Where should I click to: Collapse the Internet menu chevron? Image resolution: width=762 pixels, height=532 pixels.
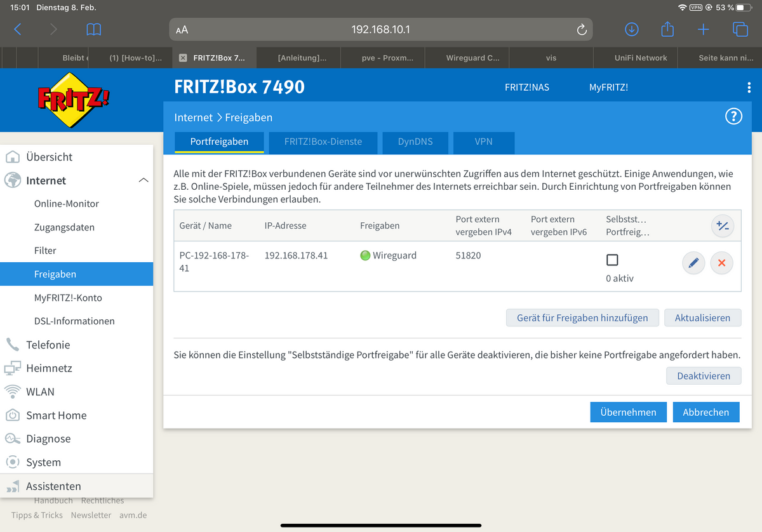pos(144,180)
